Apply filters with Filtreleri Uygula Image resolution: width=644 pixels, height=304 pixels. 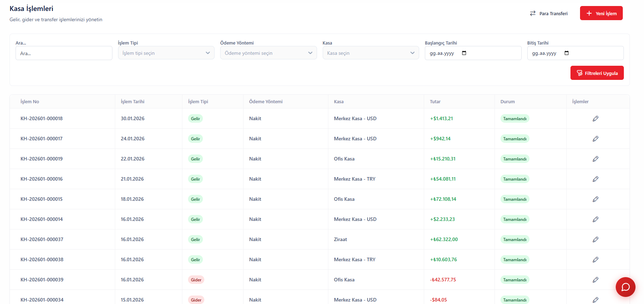pos(597,73)
